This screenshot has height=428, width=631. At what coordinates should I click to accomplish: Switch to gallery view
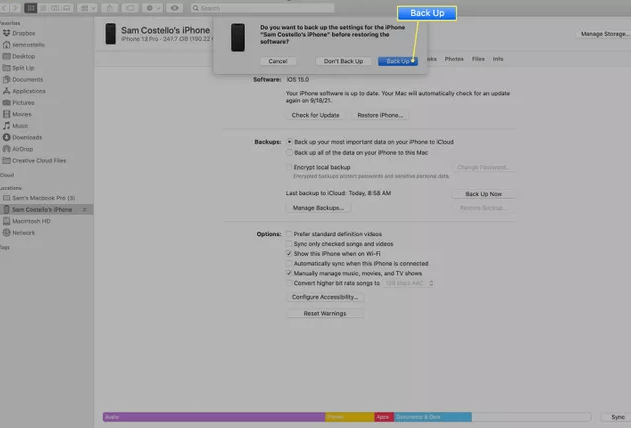[x=67, y=8]
